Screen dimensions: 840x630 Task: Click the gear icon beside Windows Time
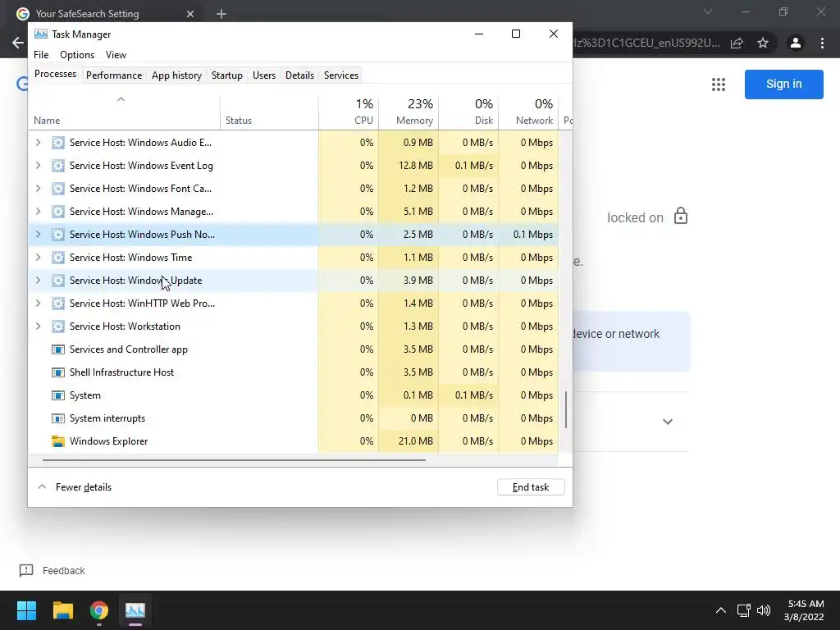[x=58, y=257]
